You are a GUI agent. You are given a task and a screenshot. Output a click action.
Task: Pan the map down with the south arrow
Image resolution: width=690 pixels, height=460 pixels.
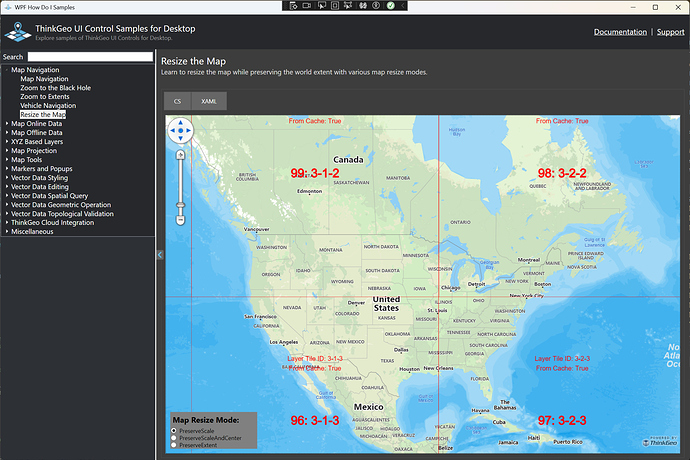pos(180,138)
